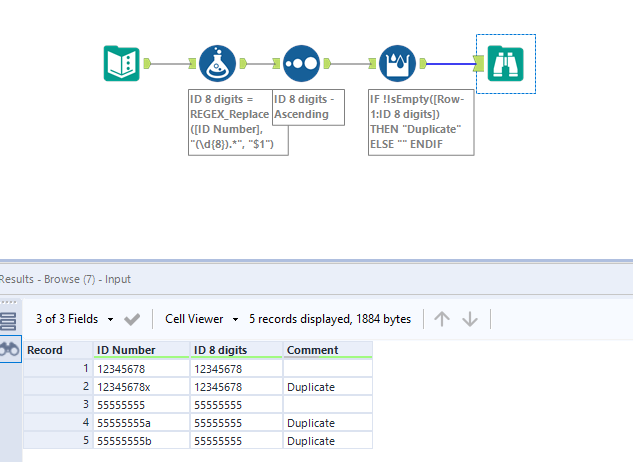The height and width of the screenshot is (462, 633).
Task: Click input anchor of Browse tool
Action: coord(479,63)
